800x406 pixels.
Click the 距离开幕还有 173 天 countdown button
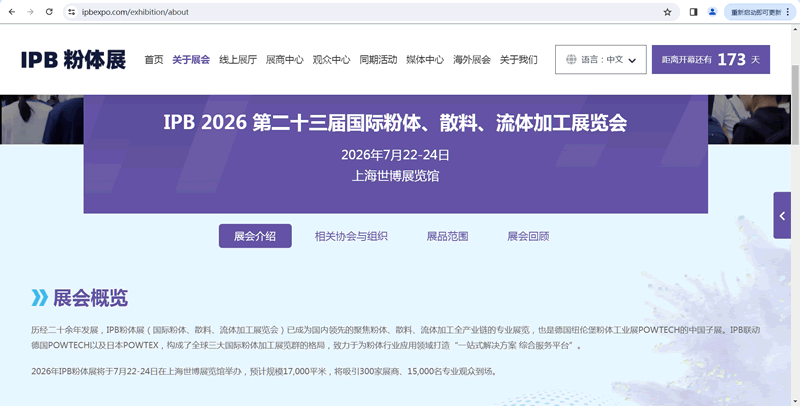coord(711,59)
